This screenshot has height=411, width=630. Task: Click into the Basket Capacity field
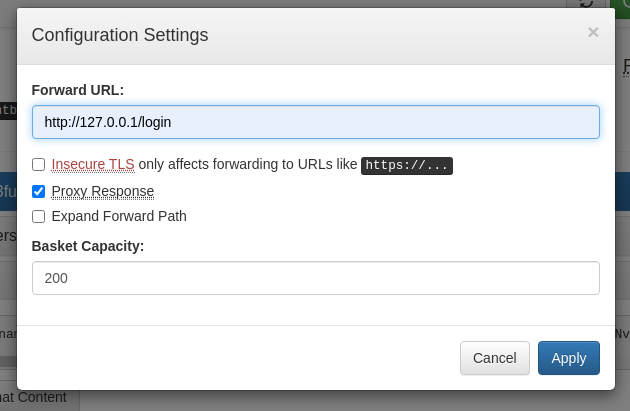pos(316,278)
